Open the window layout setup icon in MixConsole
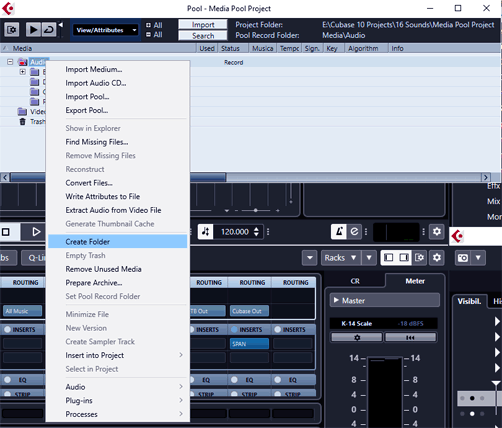 419,258
